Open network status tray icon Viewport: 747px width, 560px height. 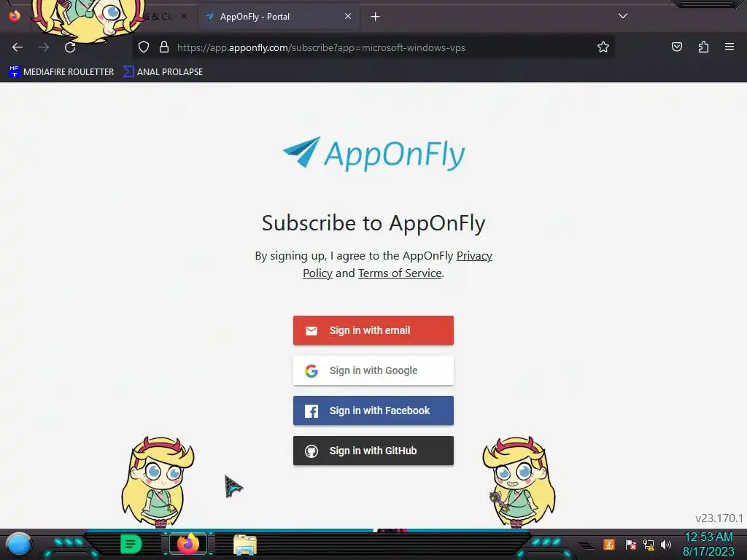click(x=649, y=544)
